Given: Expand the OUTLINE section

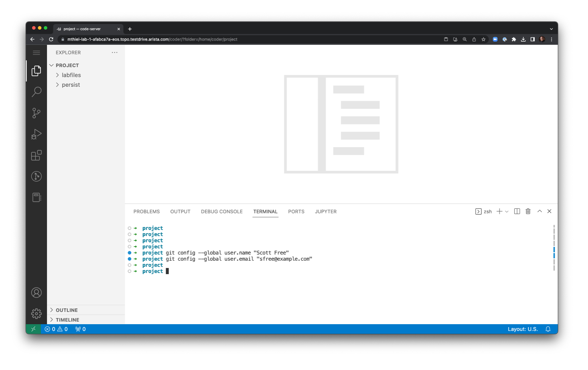Looking at the screenshot, I should [x=67, y=310].
